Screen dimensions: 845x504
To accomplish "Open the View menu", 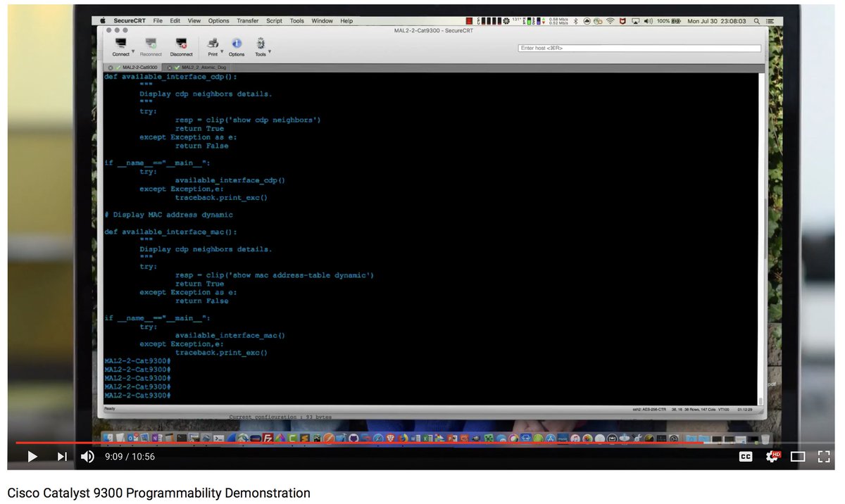I will click(x=194, y=21).
